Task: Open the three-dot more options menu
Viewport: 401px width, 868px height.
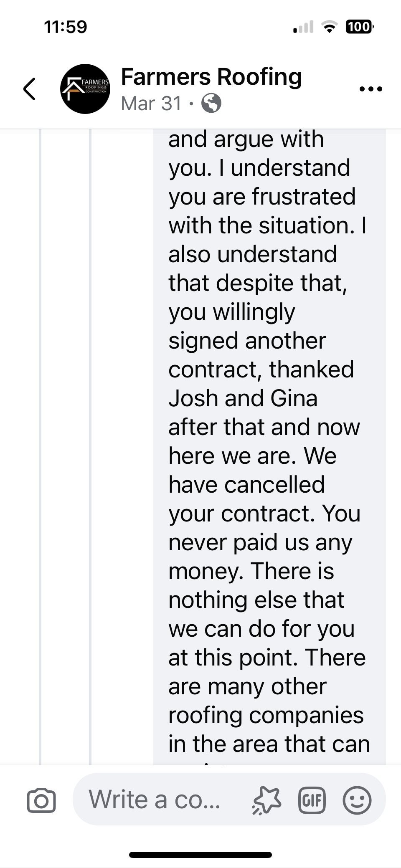Action: click(371, 89)
